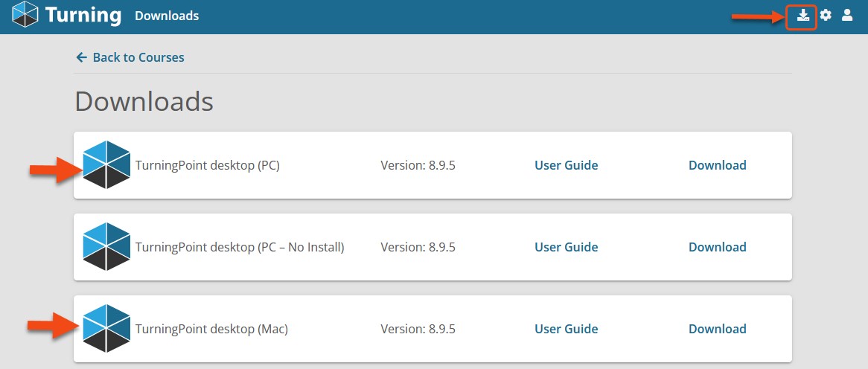Image resolution: width=868 pixels, height=369 pixels.
Task: Click the back arrow beside Back to Courses
Action: 81,57
